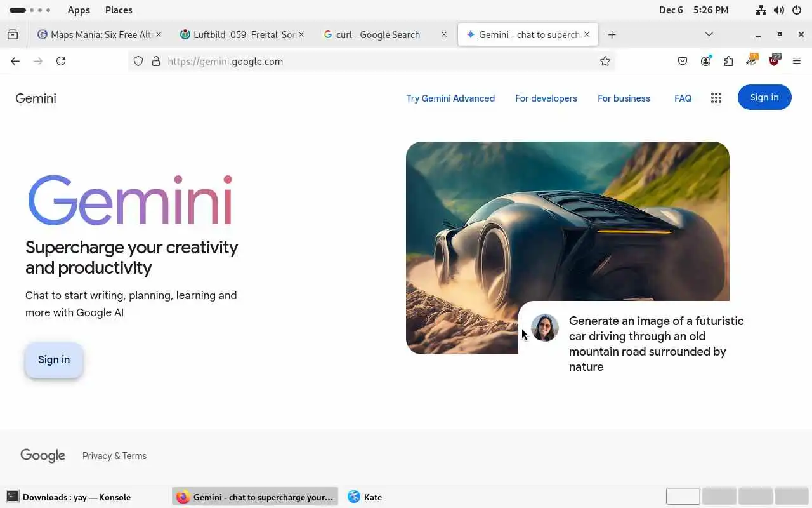
Task: Open a new tab with plus button
Action: coord(612,35)
